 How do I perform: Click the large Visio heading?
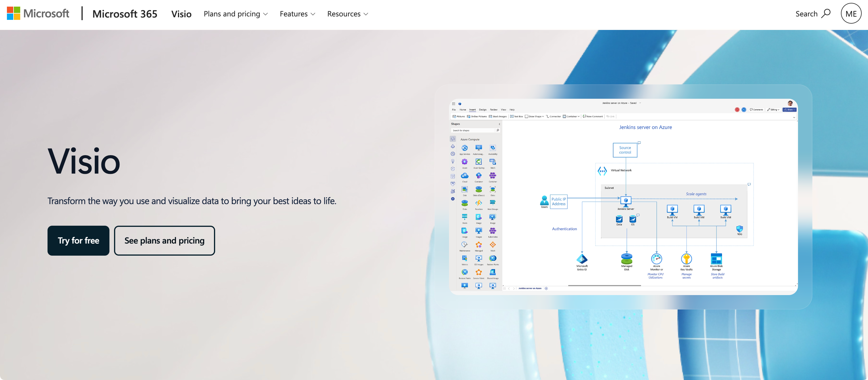click(84, 161)
